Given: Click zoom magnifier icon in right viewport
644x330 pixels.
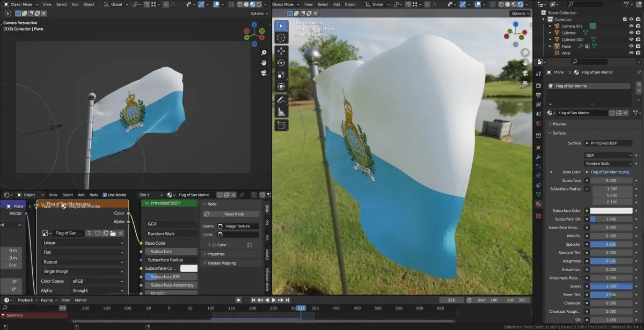Looking at the screenshot, I should point(524,53).
